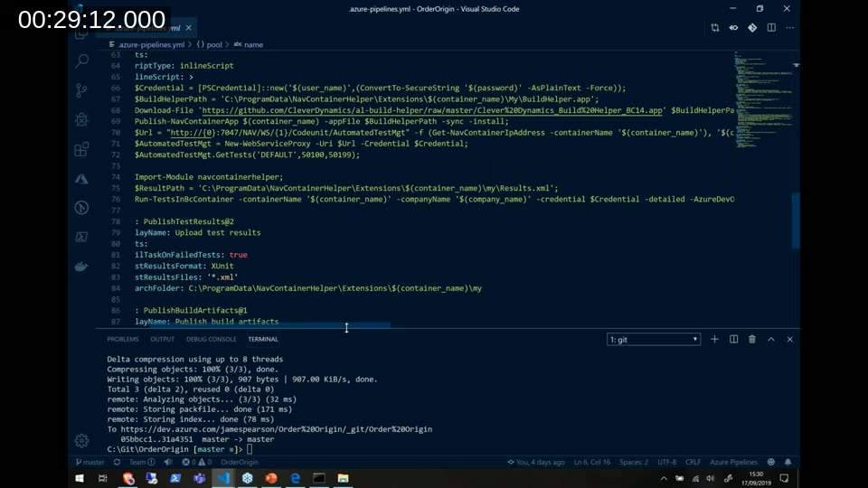
Task: Split the terminal panel
Action: [733, 339]
